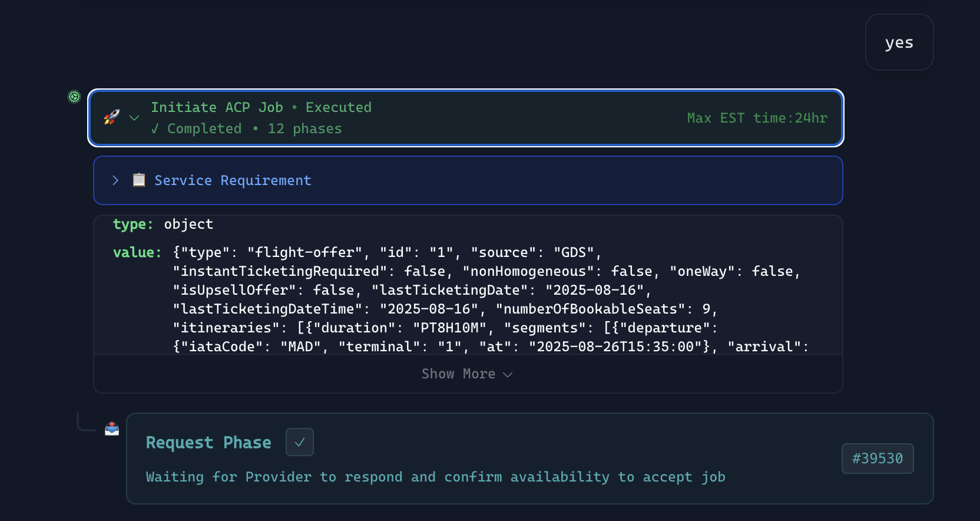Click the Waiting for Provider status message
The height and width of the screenshot is (521, 980).
coord(435,477)
